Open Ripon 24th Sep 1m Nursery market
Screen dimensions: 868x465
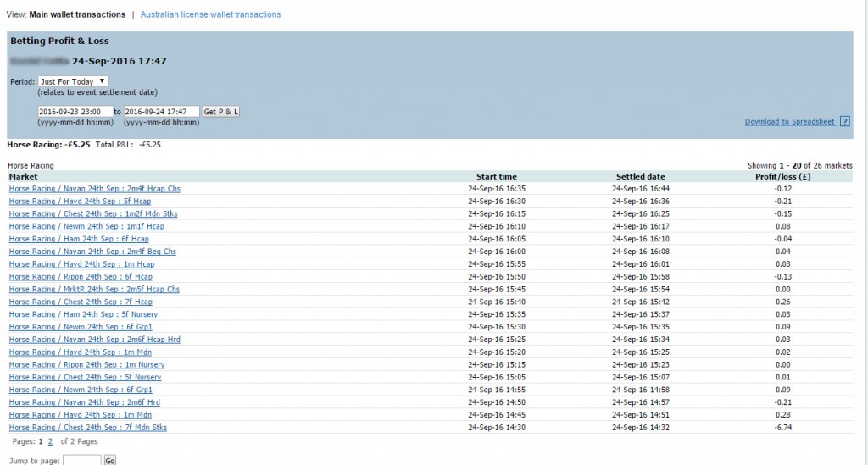[x=87, y=365]
